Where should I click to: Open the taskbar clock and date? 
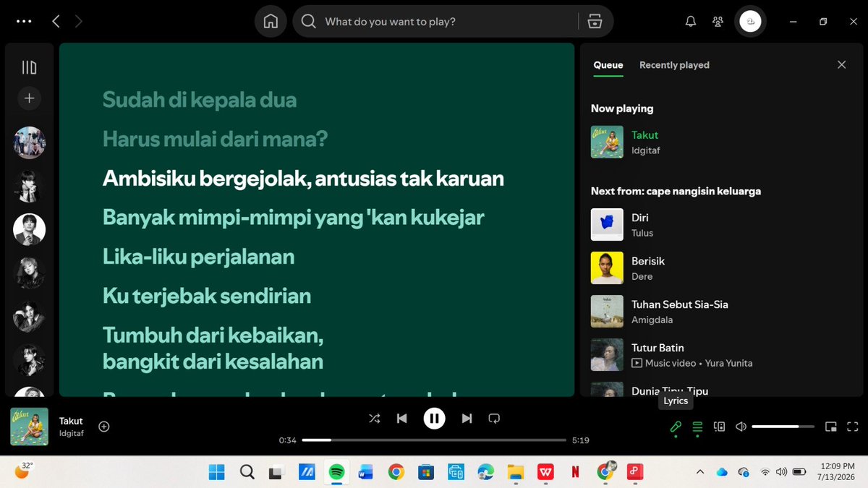click(x=835, y=472)
